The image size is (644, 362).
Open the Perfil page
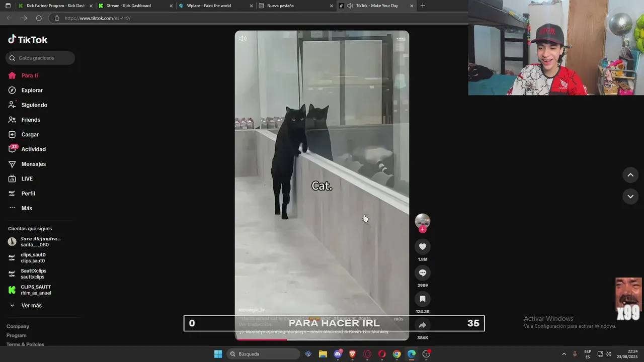tap(22, 194)
